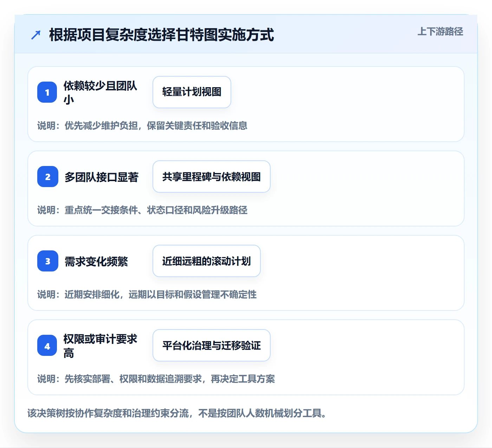Screen dimensions: 492x448
Task: Click the condition text 依赖较少且团队小
Action: tap(101, 92)
